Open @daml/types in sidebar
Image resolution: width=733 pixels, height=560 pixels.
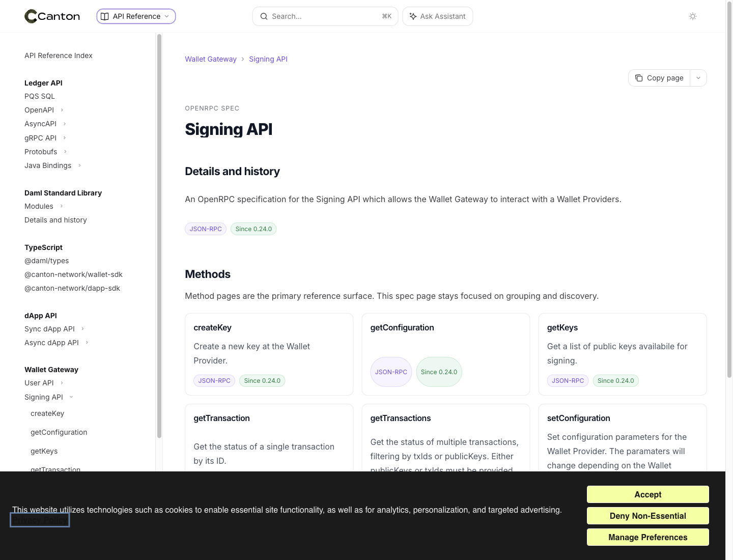coord(47,261)
